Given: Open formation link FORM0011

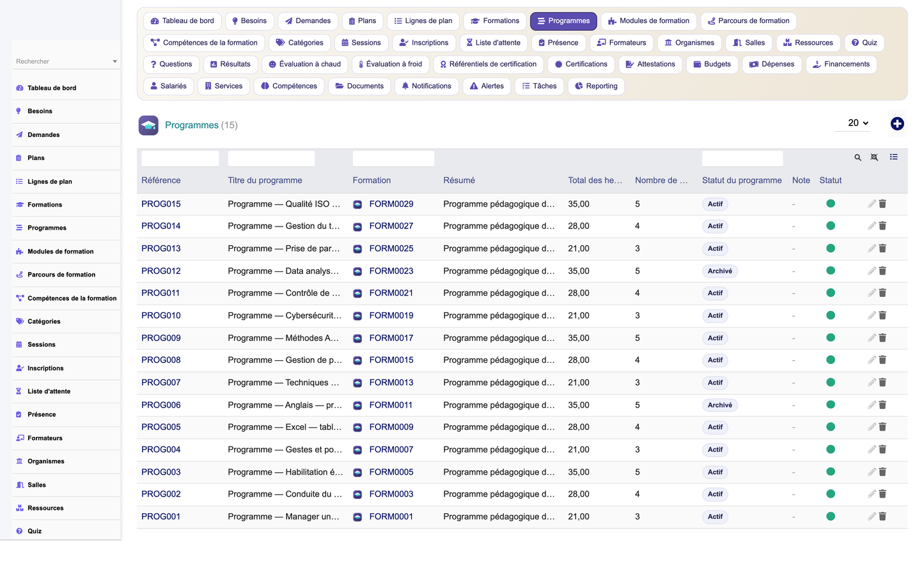Looking at the screenshot, I should tap(391, 405).
